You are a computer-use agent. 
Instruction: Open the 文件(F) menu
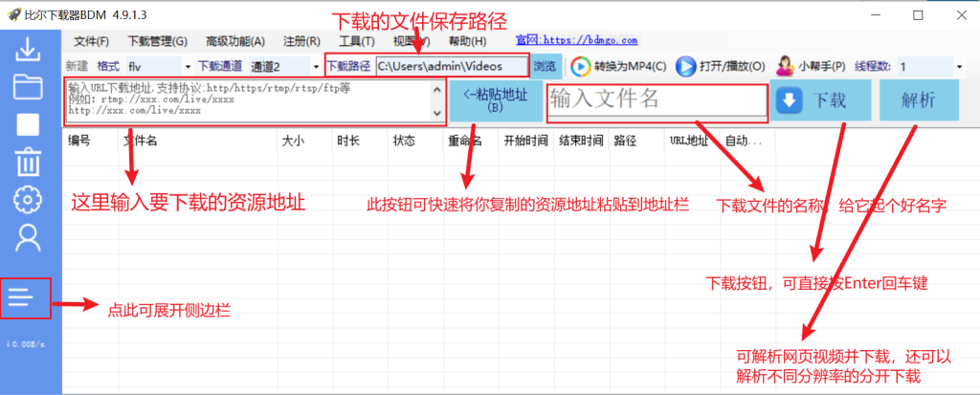pos(91,41)
